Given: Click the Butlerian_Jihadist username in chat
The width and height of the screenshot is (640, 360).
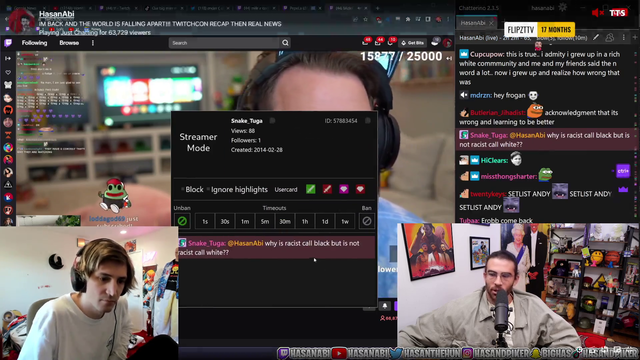Looking at the screenshot, I should pos(497,113).
